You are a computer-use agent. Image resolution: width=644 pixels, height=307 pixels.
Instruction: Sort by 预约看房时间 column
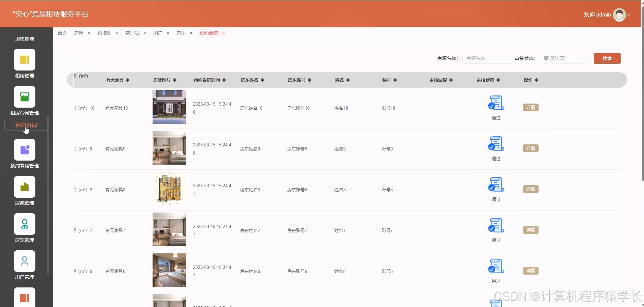click(224, 80)
